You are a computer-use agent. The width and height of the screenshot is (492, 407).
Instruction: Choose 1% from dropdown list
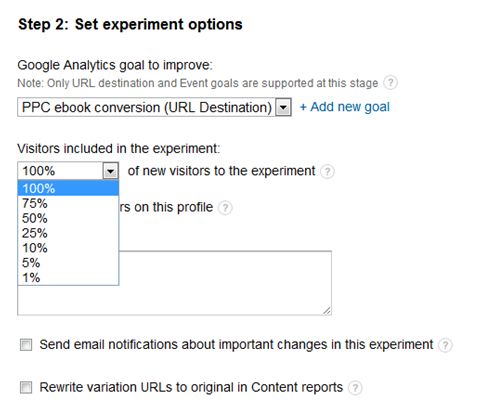tap(68, 278)
